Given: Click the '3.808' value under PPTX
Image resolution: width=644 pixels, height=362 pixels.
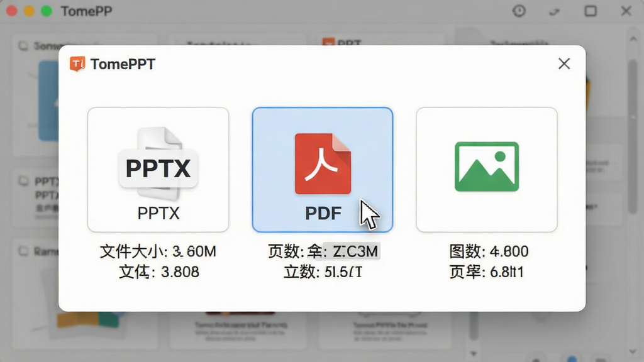Looking at the screenshot, I should [180, 271].
